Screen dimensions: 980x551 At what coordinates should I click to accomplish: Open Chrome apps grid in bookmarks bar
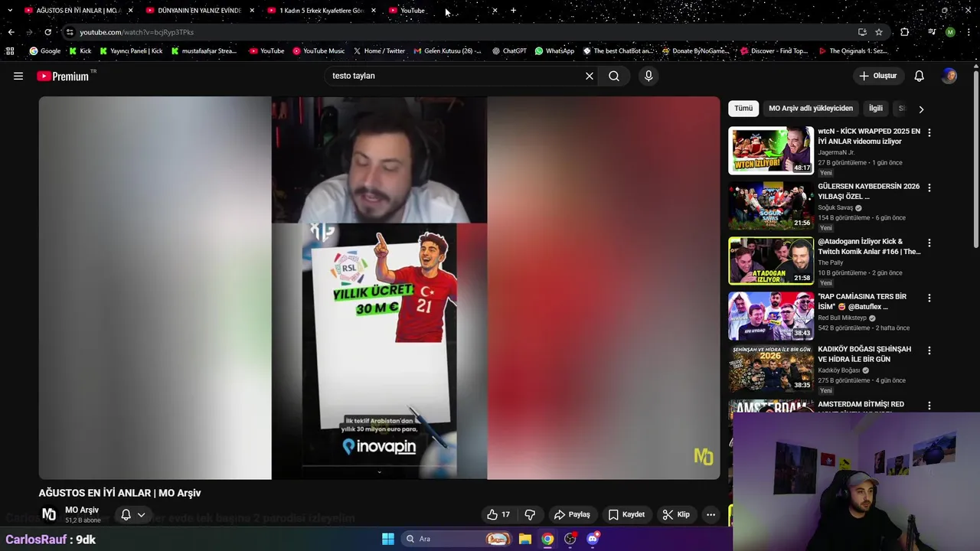pyautogui.click(x=10, y=51)
